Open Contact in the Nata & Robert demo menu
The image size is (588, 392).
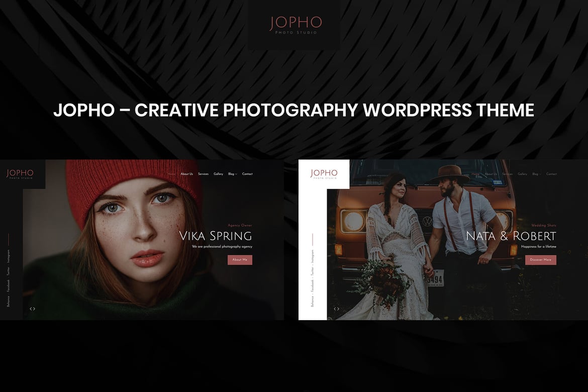point(551,174)
